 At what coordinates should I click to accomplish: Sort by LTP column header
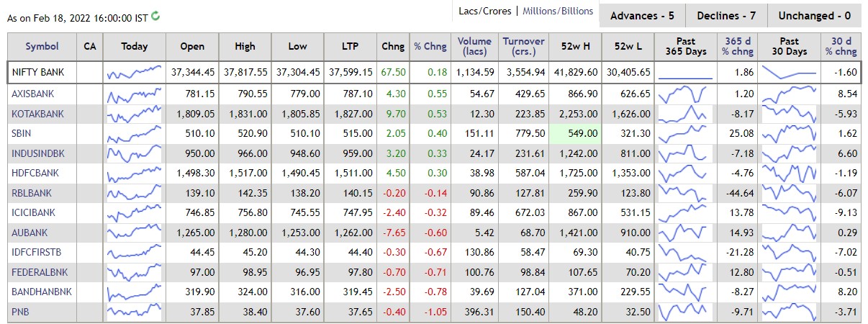(351, 46)
